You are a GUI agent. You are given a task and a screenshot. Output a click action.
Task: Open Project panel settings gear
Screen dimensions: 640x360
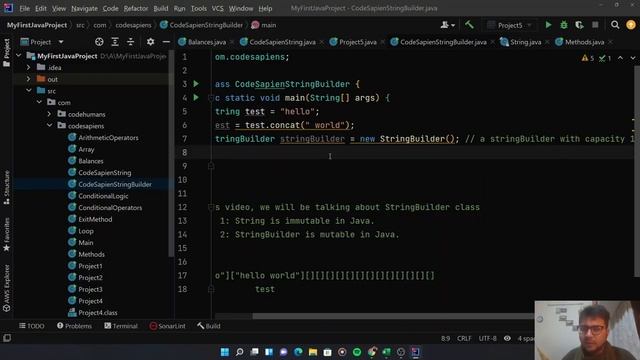coord(151,42)
